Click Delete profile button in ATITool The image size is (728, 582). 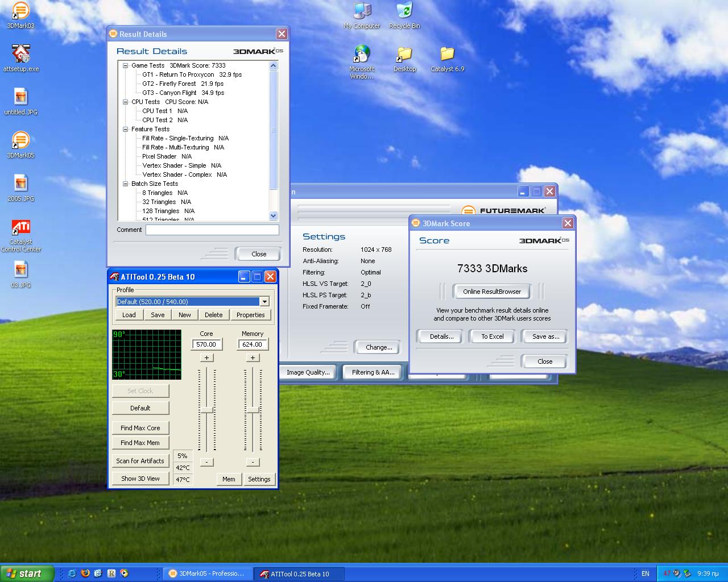point(214,315)
